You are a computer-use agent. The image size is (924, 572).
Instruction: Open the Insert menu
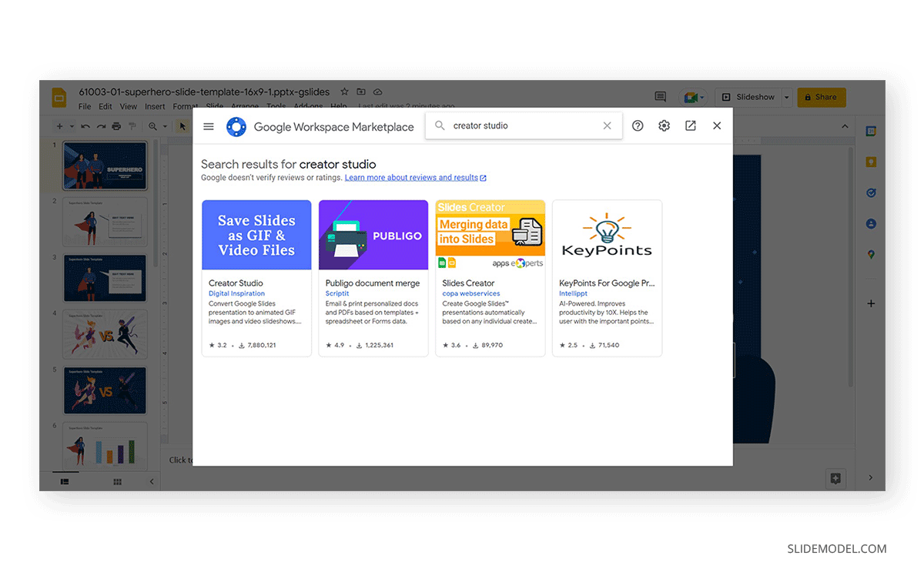tap(155, 107)
